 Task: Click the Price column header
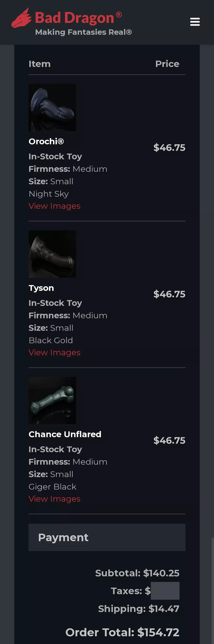[x=167, y=64]
